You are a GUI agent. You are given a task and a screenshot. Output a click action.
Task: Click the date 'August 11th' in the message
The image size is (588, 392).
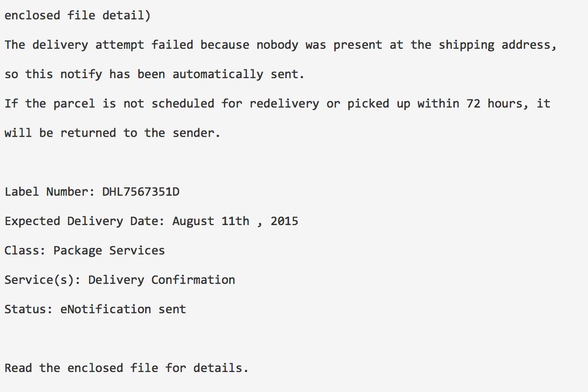[210, 221]
